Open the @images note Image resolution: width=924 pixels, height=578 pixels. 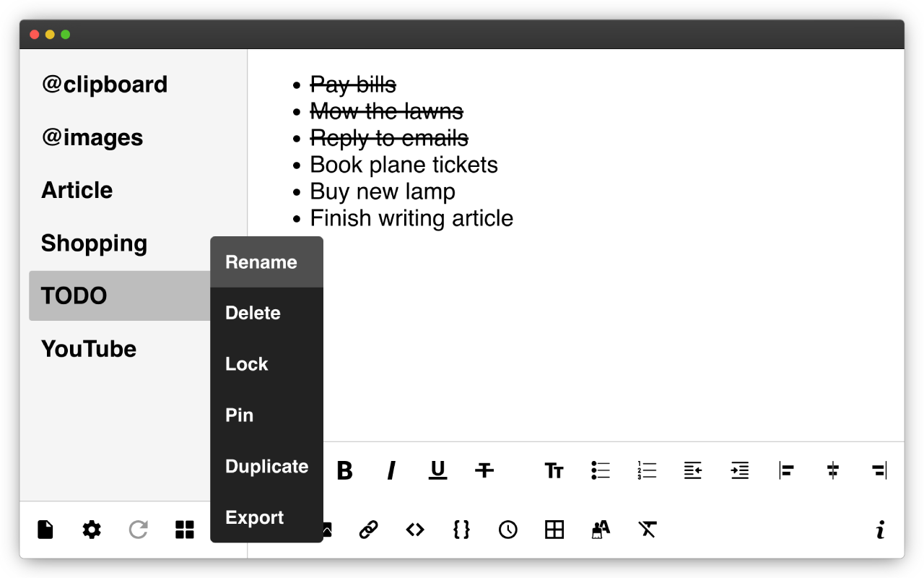[92, 137]
